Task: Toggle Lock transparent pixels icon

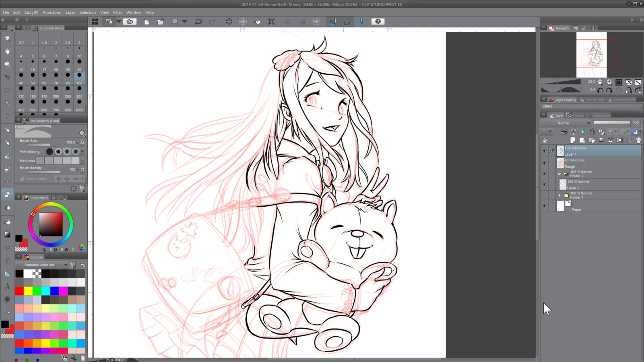Action: tap(601, 132)
